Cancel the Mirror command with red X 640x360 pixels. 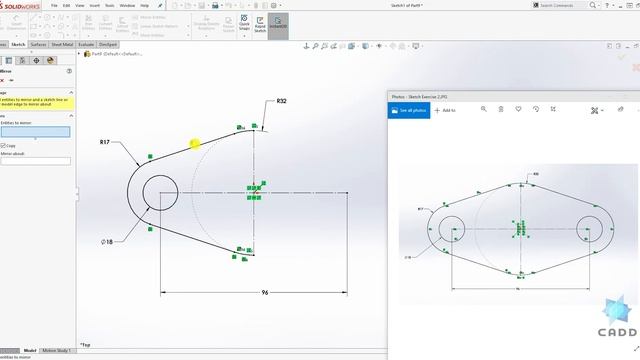tap(2, 80)
